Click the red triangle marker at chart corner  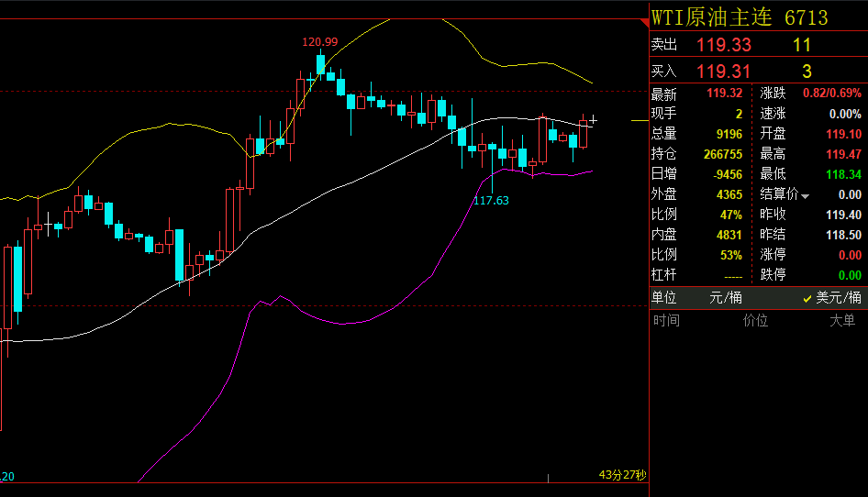(645, 23)
